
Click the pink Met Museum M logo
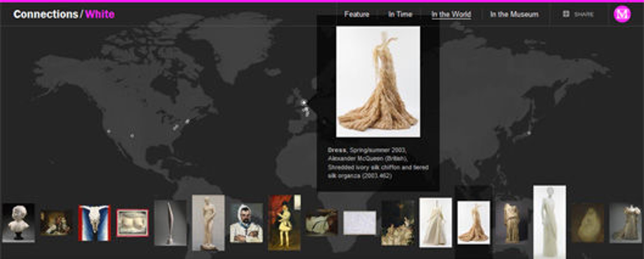point(622,14)
